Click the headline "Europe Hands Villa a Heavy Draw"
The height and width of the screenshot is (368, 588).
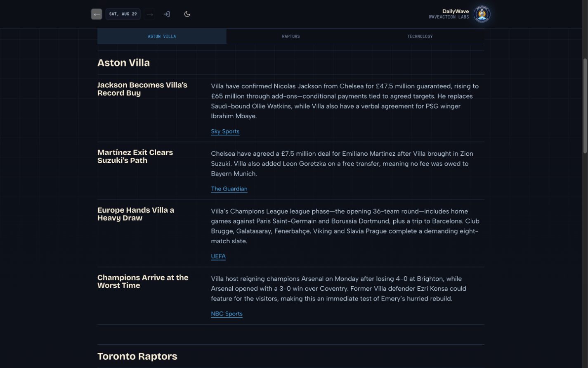tap(136, 214)
